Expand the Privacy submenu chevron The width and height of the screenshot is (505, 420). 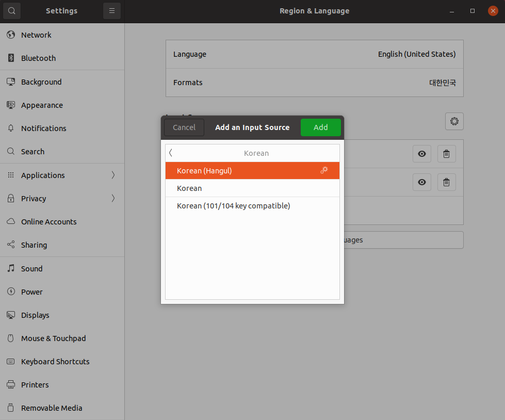tap(113, 198)
